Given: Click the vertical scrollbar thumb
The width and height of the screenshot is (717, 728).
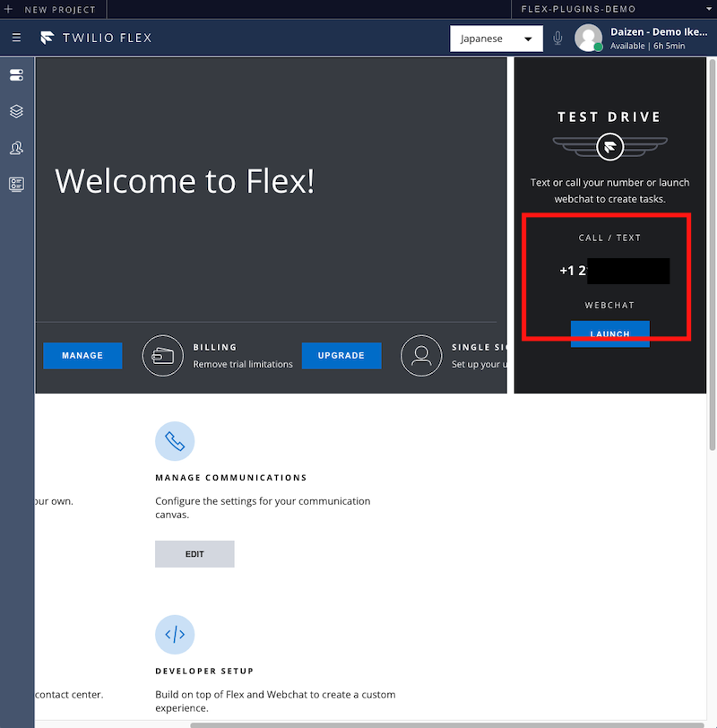Looking at the screenshot, I should [713, 255].
